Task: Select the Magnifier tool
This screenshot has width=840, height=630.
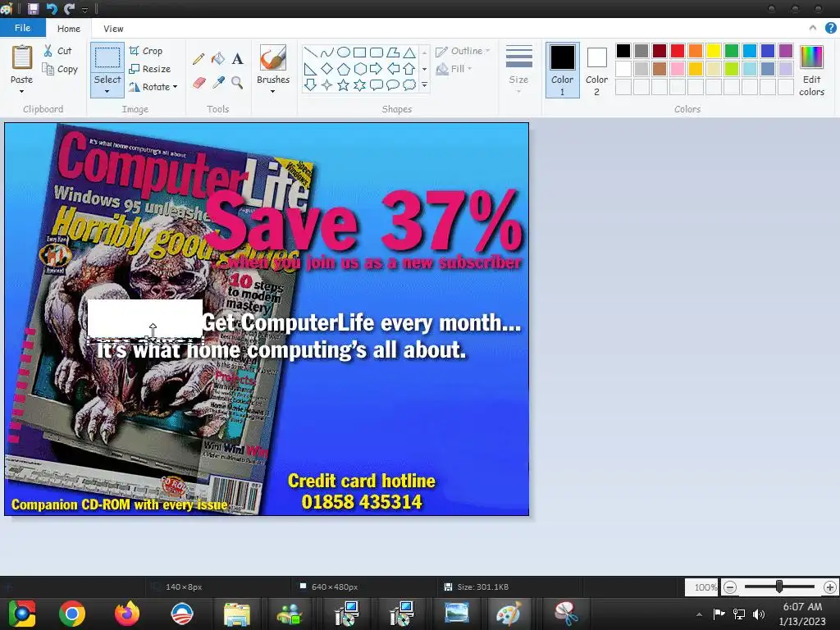Action: click(237, 83)
